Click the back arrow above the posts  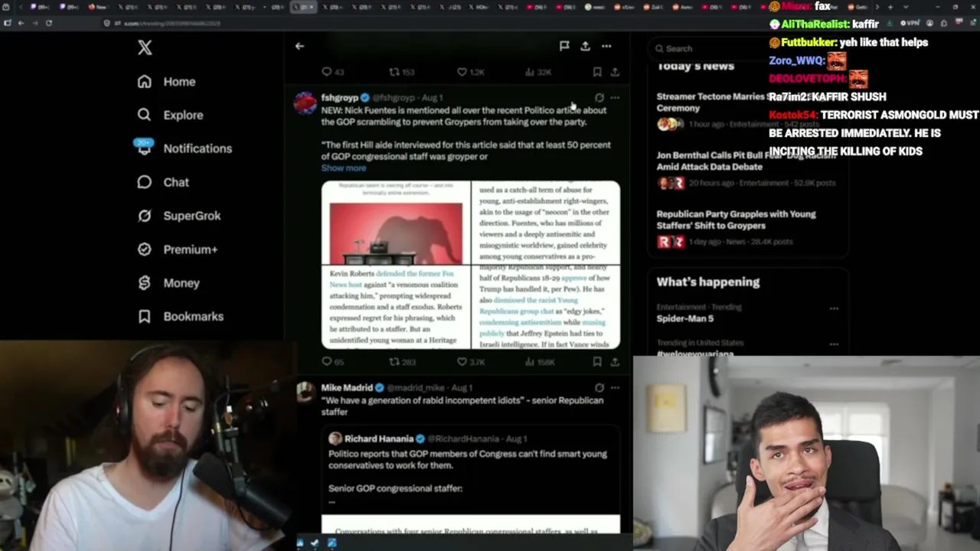pyautogui.click(x=299, y=46)
